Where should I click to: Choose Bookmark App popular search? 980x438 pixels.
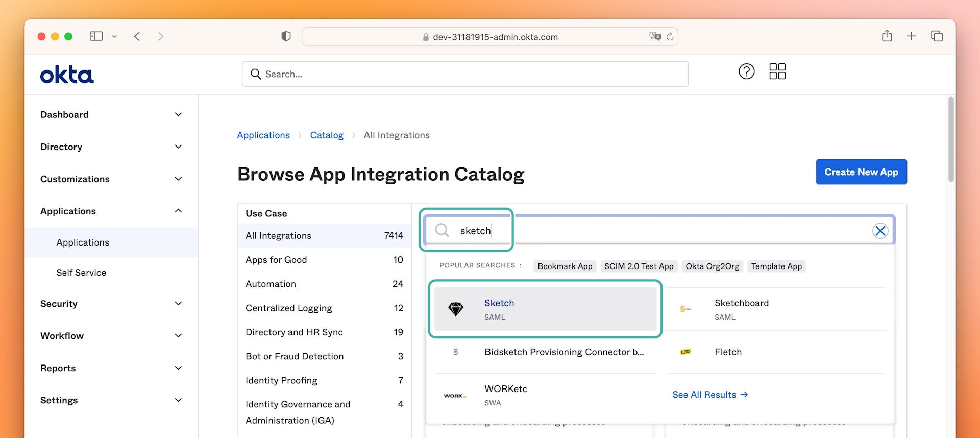point(565,266)
